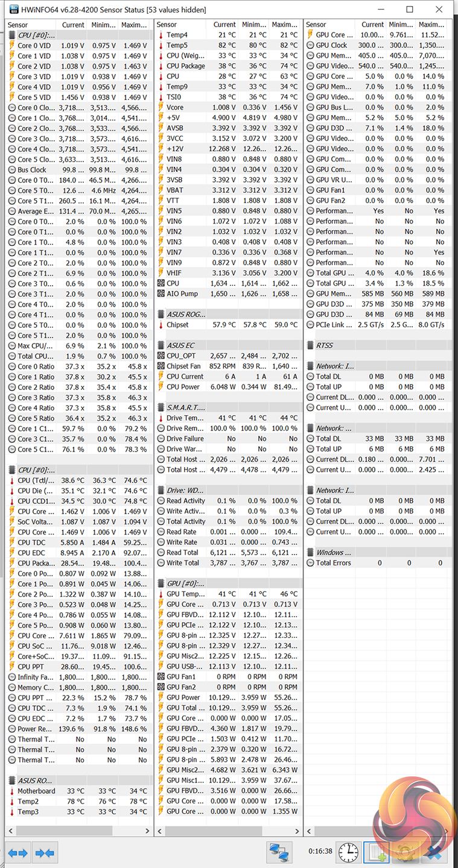This screenshot has height=868, width=458.
Task: Open the remote network monitoring icon
Action: 279,853
